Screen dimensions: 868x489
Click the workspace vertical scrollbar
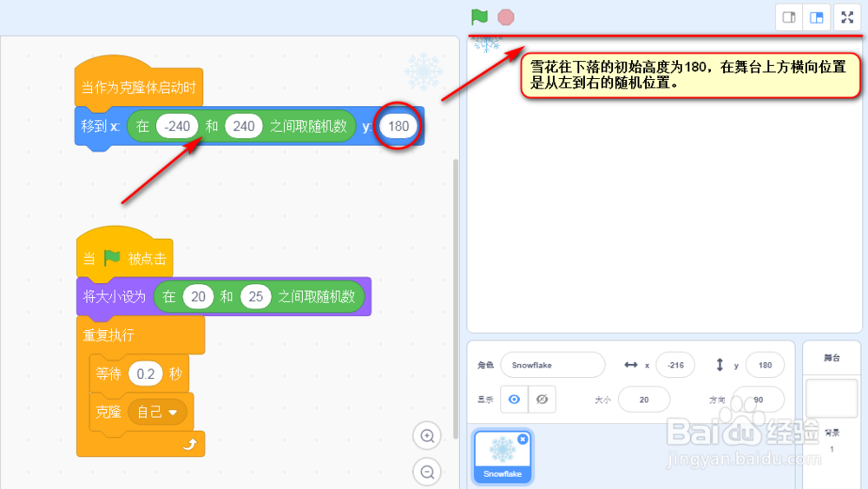tap(456, 299)
